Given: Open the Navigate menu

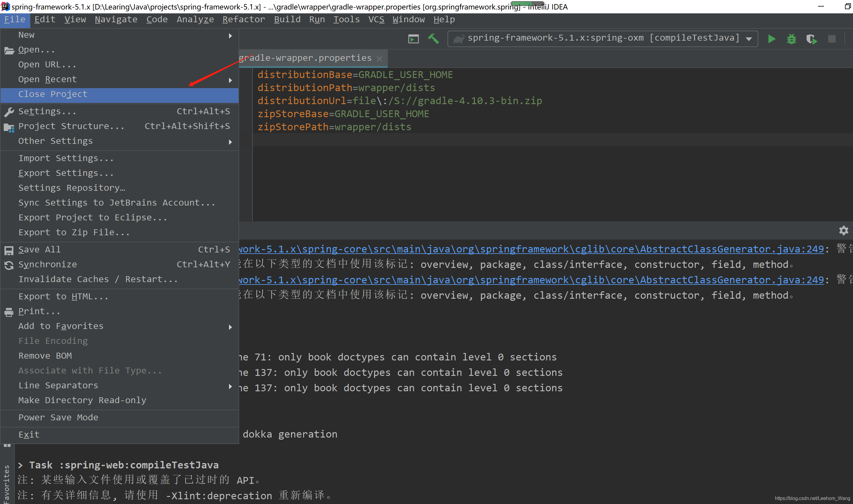Looking at the screenshot, I should click(116, 20).
